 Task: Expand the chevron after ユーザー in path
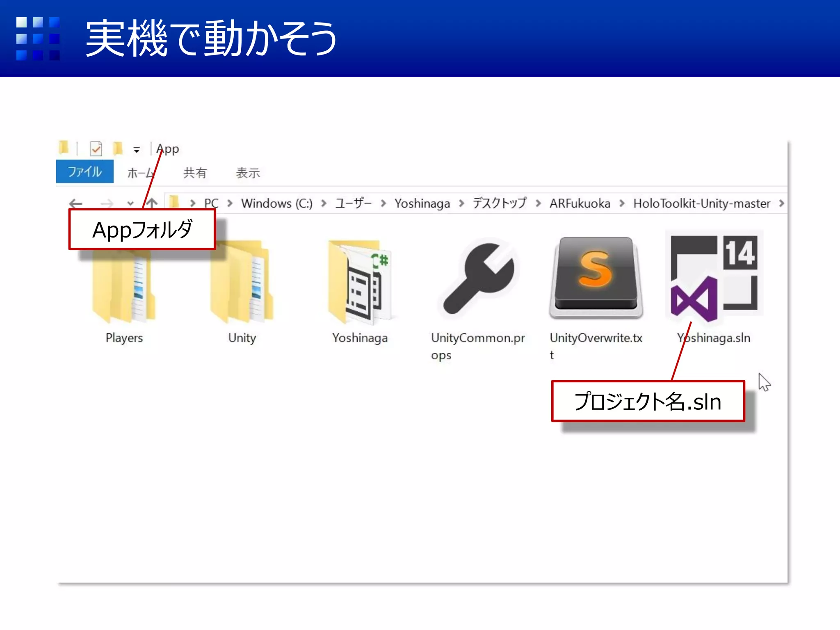pos(383,203)
